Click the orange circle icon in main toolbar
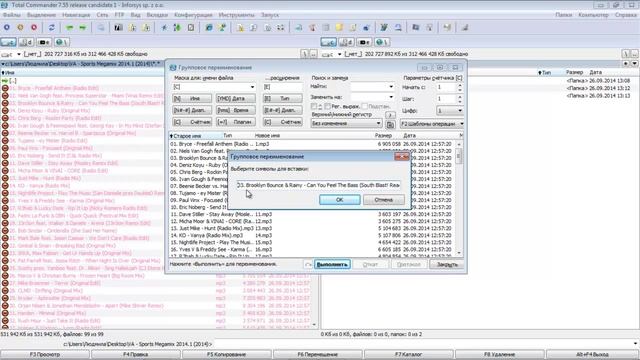This screenshot has height=360, width=640. (x=20, y=27)
